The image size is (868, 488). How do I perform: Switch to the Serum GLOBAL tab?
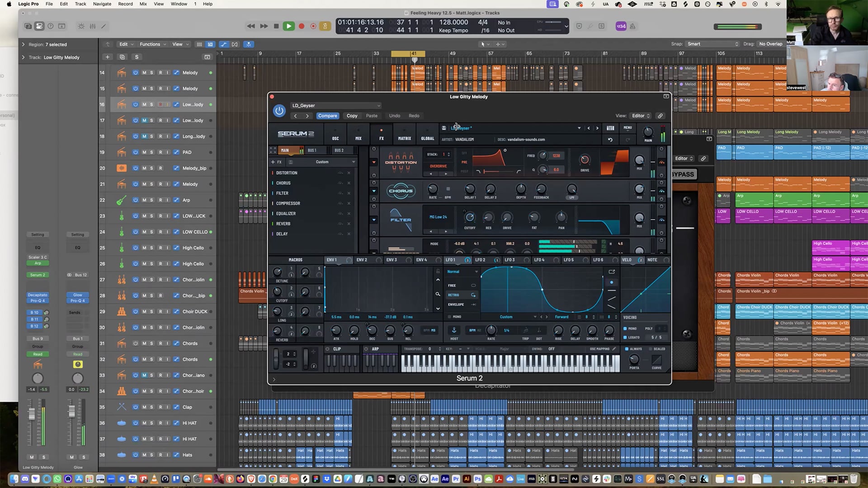(x=428, y=134)
